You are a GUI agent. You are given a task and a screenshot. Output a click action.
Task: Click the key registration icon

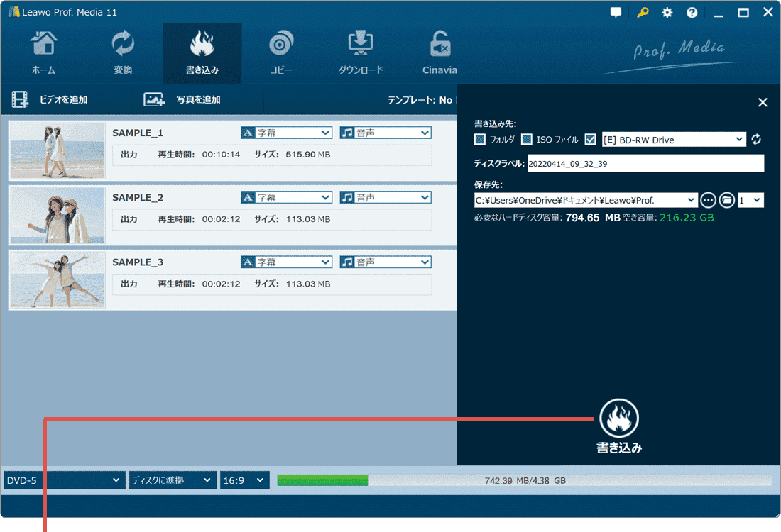[x=643, y=13]
